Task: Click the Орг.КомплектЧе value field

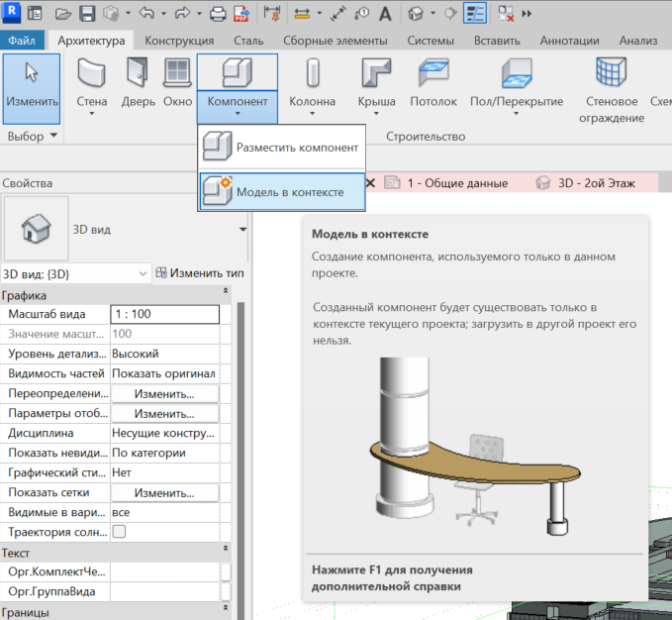Action: [x=164, y=571]
